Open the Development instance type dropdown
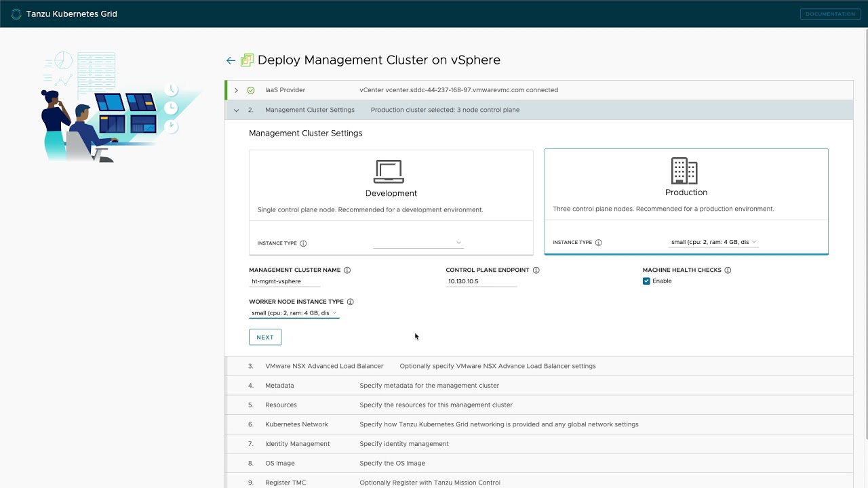Viewport: 868px width, 488px height. point(418,242)
